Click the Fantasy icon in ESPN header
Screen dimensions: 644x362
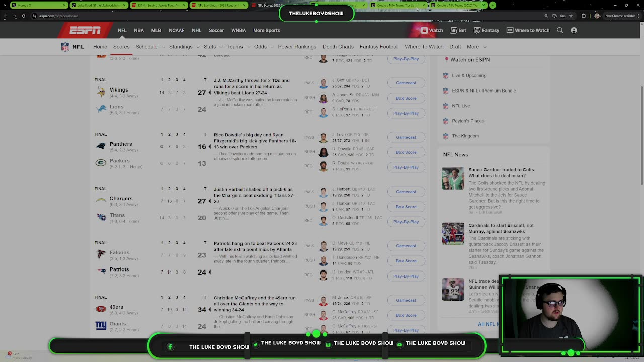(477, 30)
